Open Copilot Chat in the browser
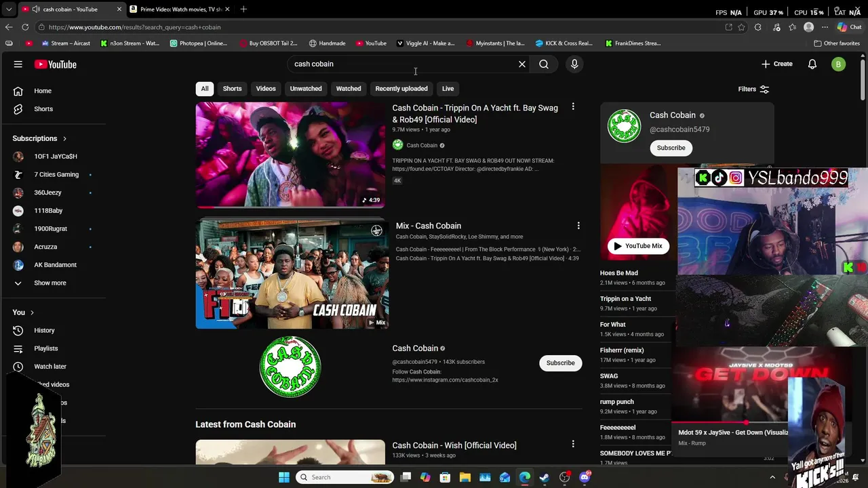This screenshot has height=488, width=868. (x=849, y=27)
